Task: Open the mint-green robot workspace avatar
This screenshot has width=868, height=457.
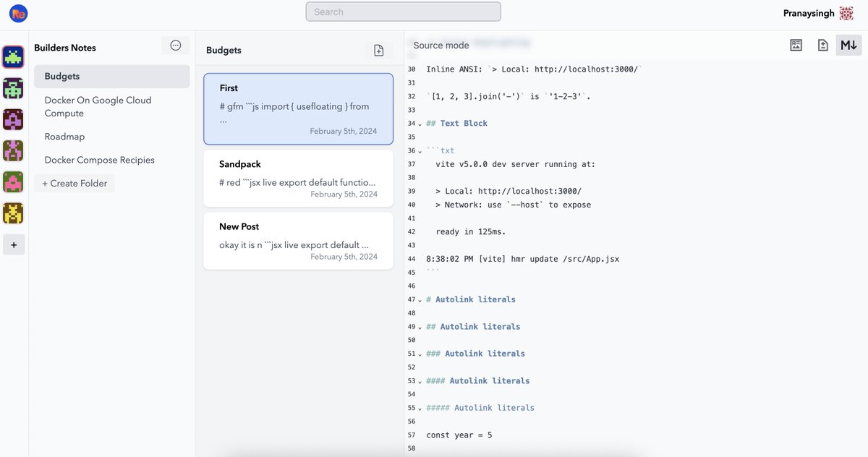Action: (14, 88)
